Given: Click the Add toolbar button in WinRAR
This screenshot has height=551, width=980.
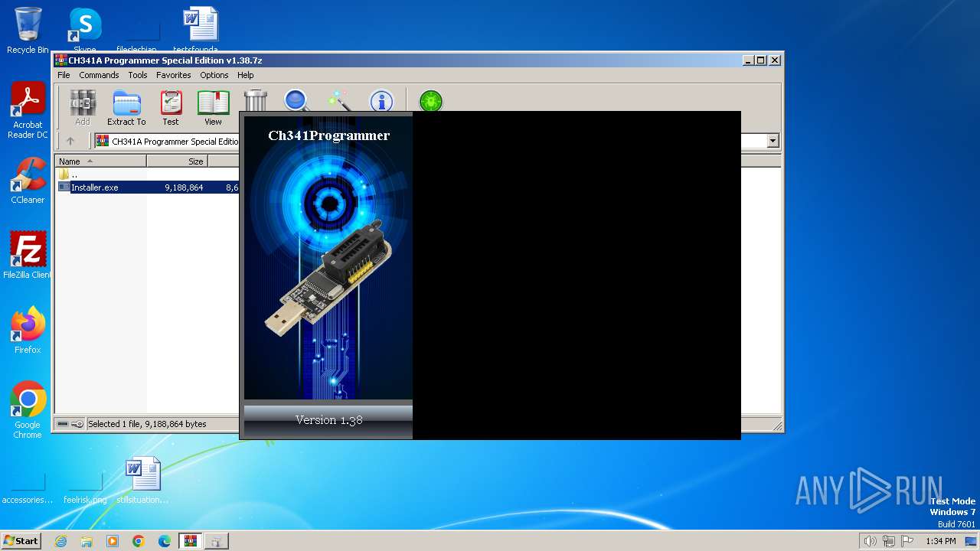Looking at the screenshot, I should pos(83,107).
